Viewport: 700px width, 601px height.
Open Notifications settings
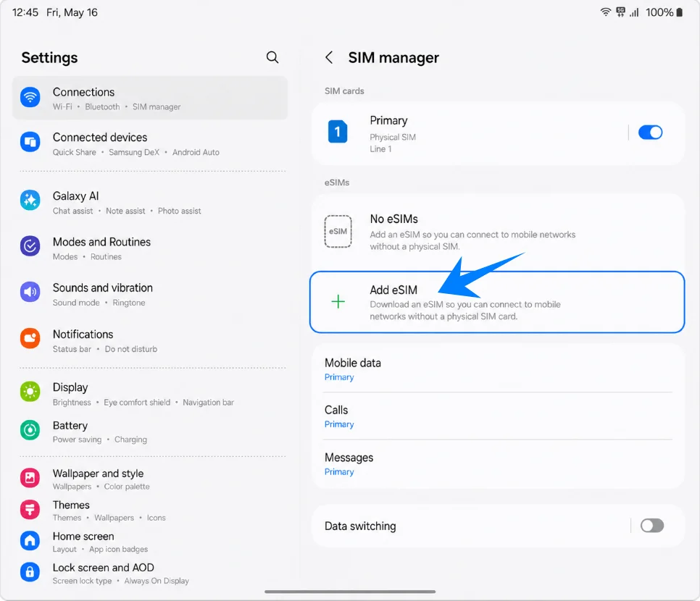point(150,340)
